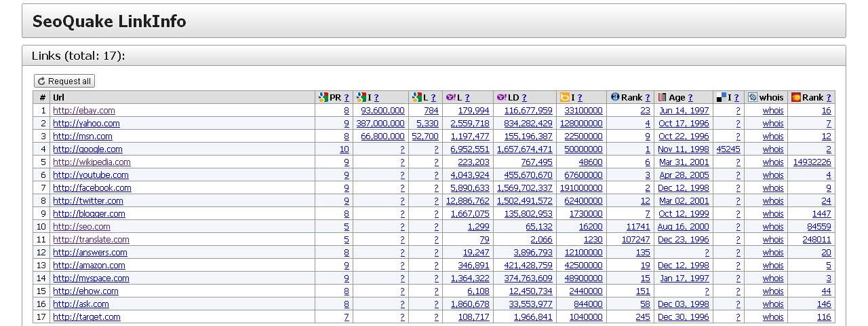Open the http://seo.com link

point(81,227)
